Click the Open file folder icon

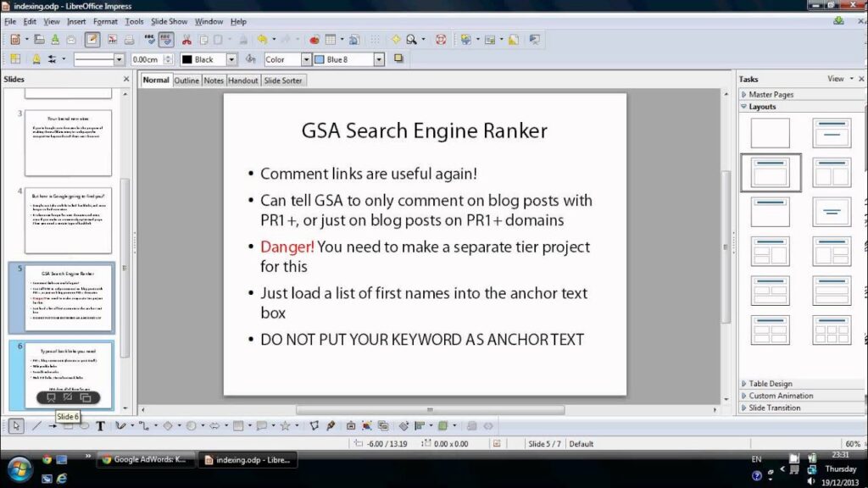click(39, 39)
